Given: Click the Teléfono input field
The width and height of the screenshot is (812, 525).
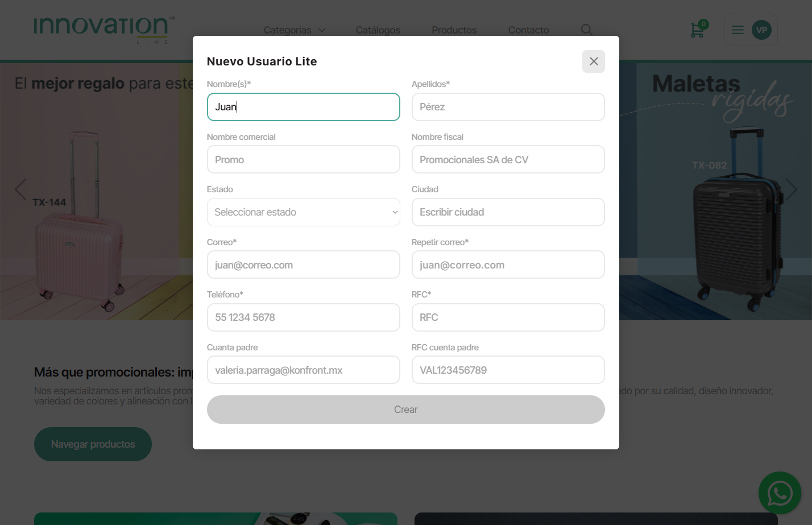Looking at the screenshot, I should [304, 317].
